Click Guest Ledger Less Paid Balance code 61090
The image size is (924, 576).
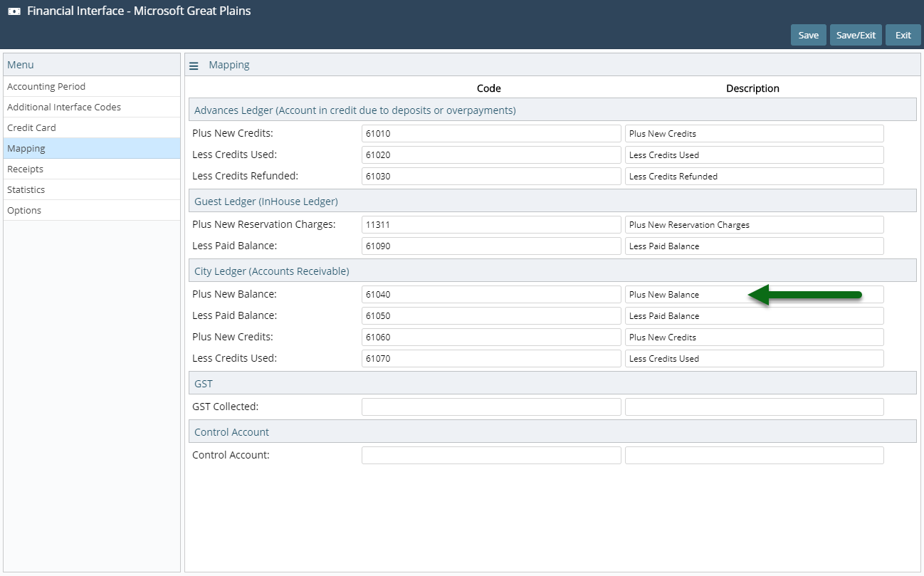(x=491, y=246)
